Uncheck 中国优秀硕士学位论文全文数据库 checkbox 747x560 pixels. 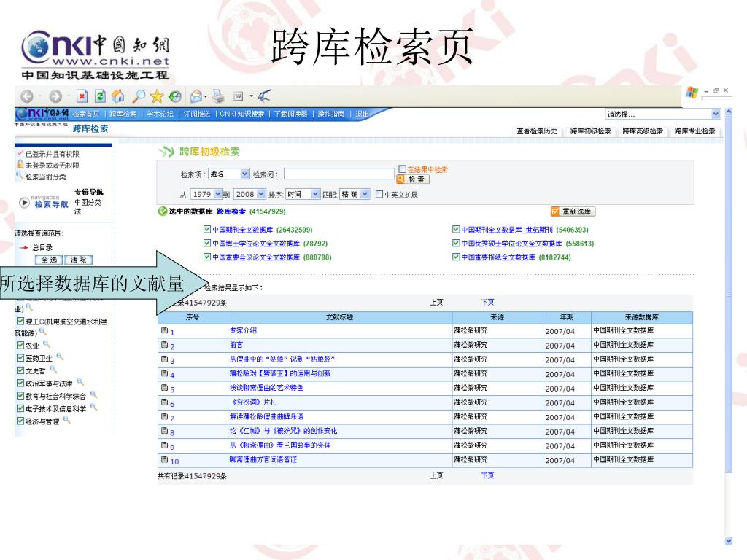pyautogui.click(x=456, y=243)
